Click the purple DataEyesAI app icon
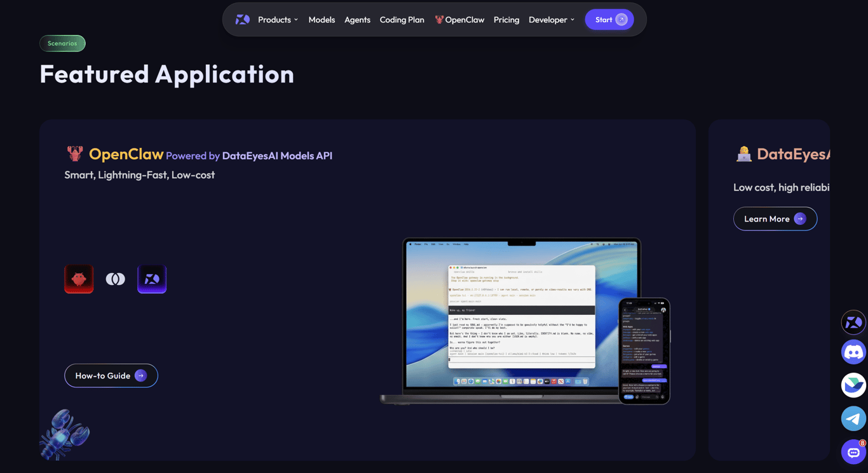The image size is (868, 473). (x=152, y=279)
